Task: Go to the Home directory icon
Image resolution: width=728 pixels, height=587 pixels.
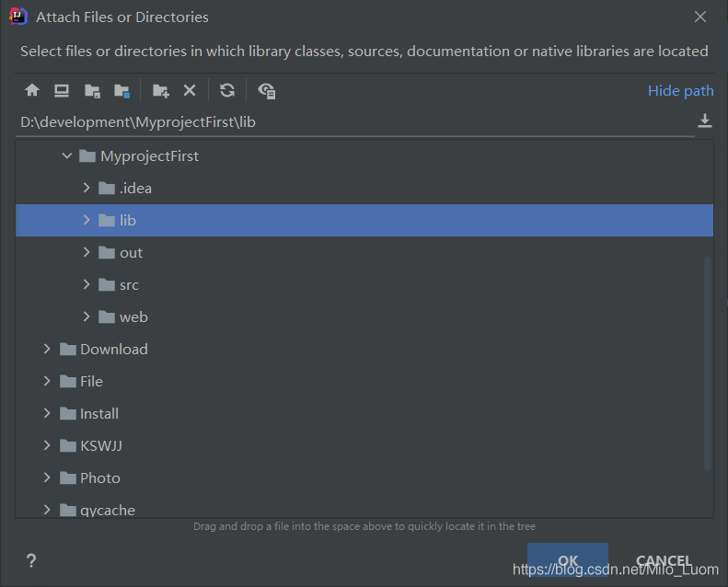Action: tap(32, 90)
